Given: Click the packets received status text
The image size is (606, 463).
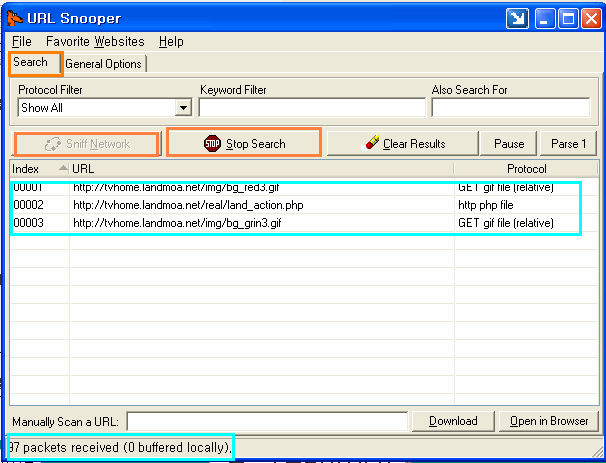Looking at the screenshot, I should pos(120,447).
